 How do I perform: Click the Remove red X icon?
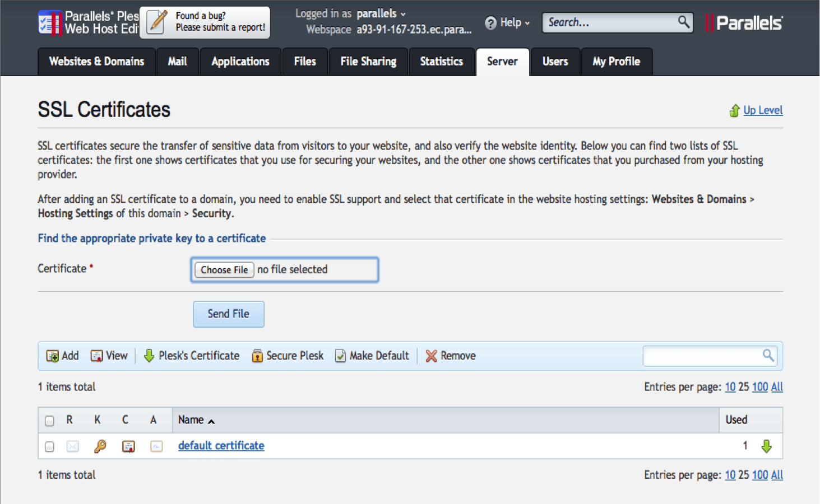[431, 356]
